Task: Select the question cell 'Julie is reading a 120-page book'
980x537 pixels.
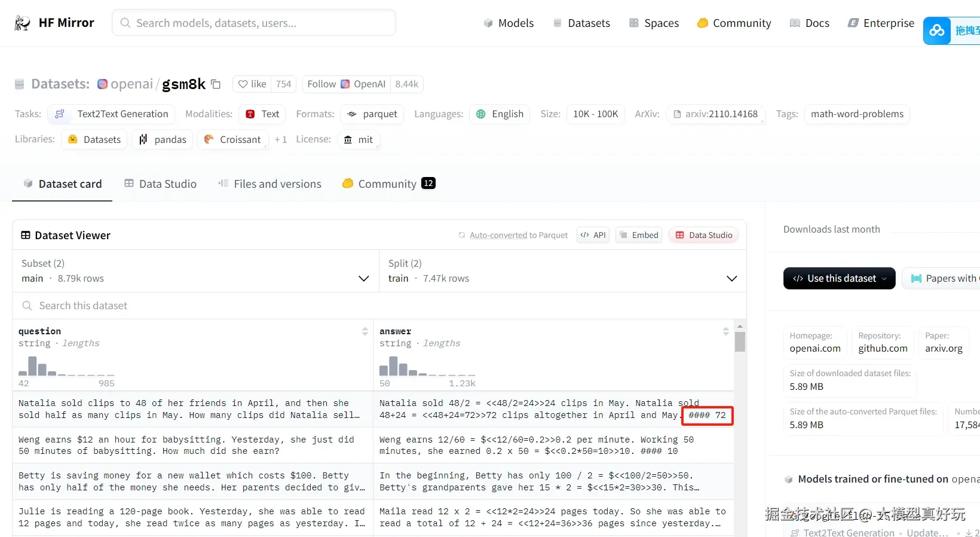Action: [193, 518]
